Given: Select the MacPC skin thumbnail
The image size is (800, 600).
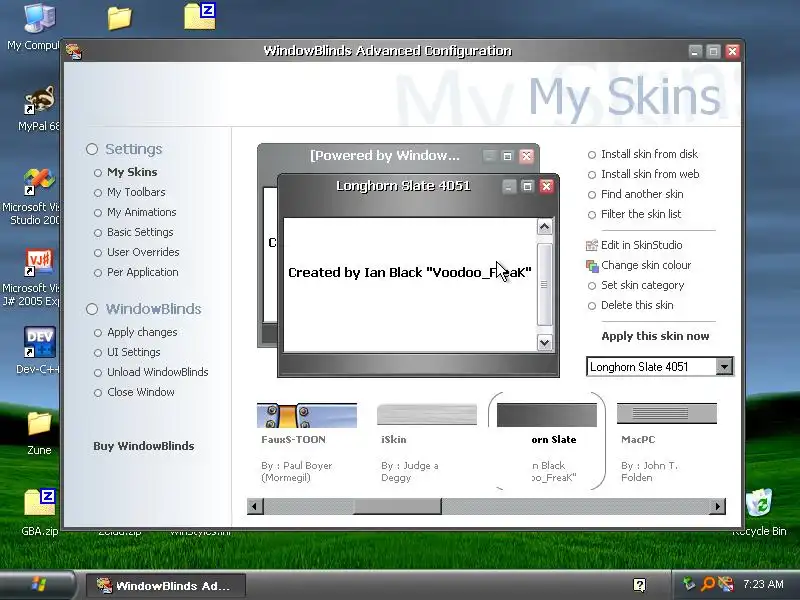Looking at the screenshot, I should [x=667, y=414].
